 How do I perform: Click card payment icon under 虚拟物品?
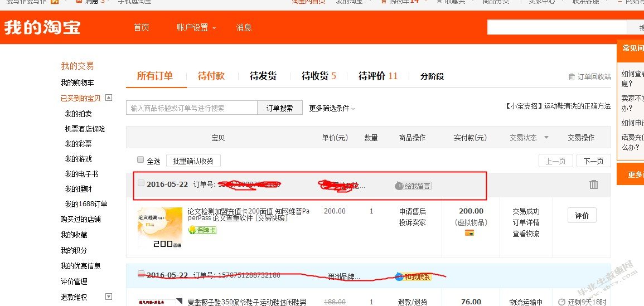tap(469, 233)
